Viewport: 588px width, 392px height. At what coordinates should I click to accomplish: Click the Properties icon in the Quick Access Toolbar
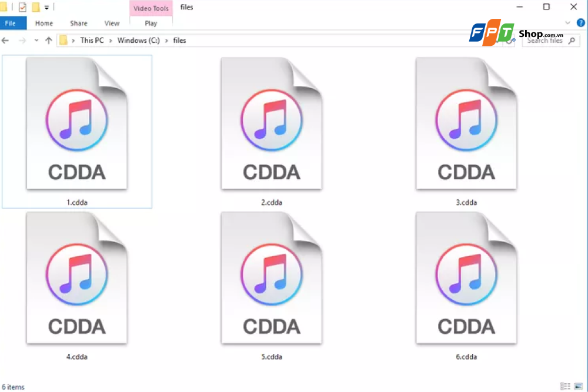22,7
